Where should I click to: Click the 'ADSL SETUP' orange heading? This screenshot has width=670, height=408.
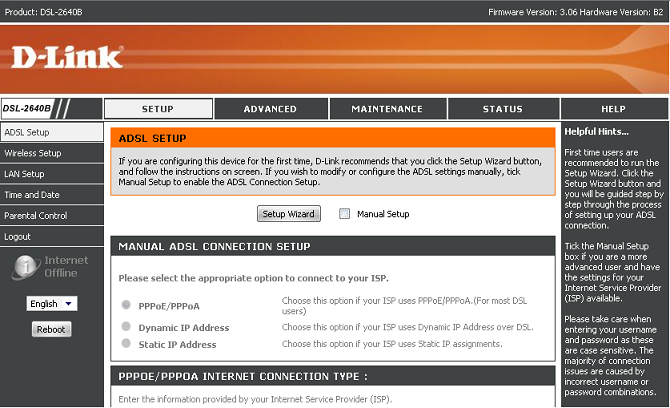[x=153, y=138]
